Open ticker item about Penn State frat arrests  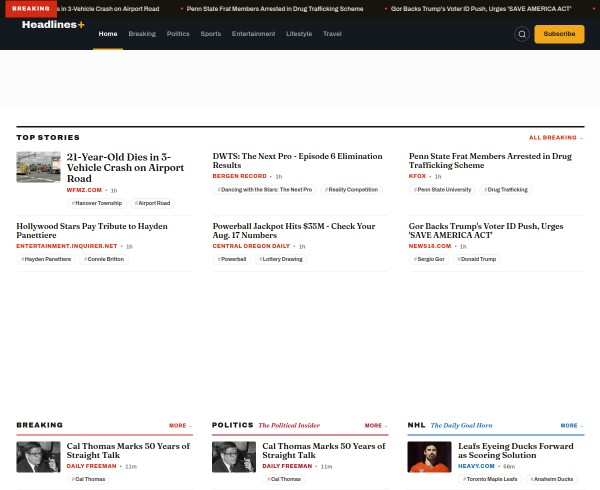275,8
